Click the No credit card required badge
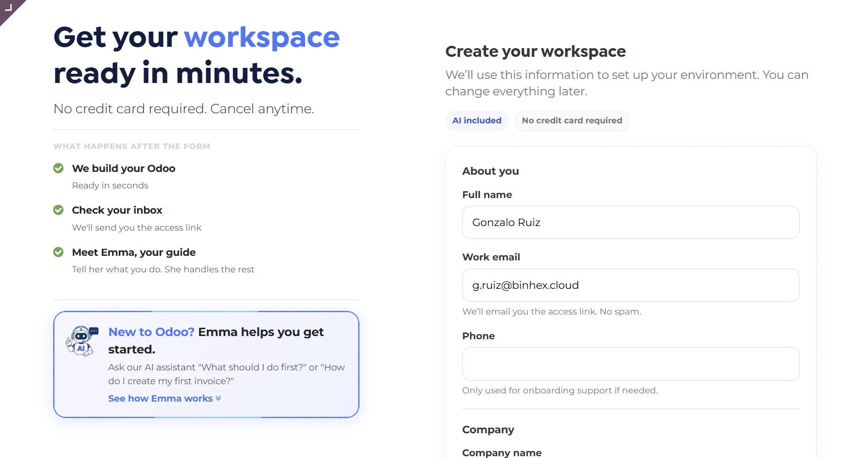 (x=572, y=121)
